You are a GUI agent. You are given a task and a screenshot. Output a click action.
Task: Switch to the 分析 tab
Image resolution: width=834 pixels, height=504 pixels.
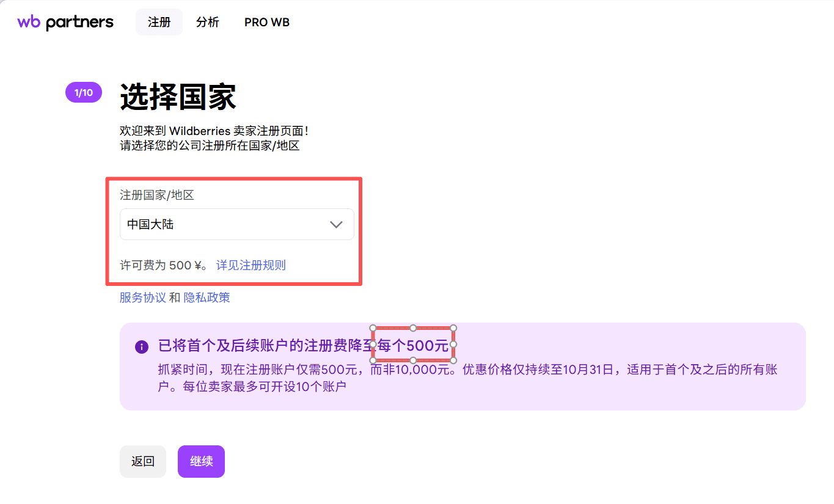[x=208, y=22]
